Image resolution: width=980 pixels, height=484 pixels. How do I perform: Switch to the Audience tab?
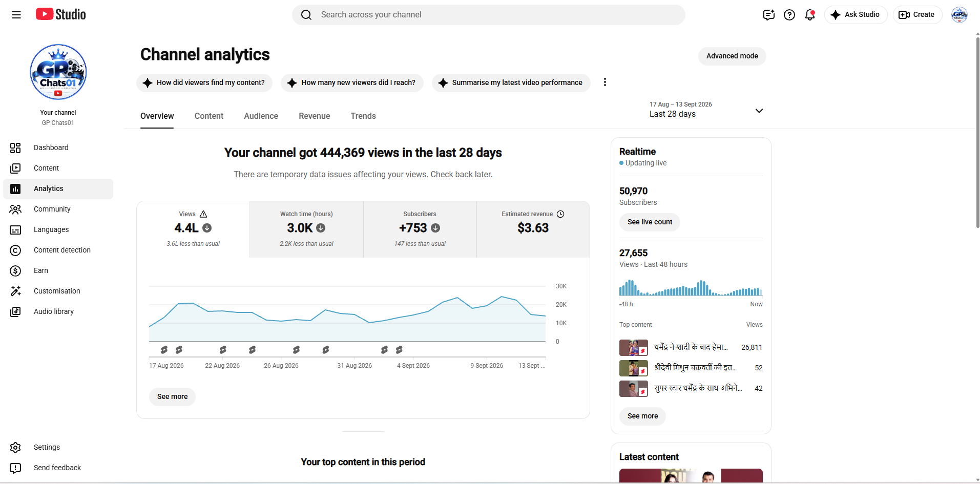(261, 116)
